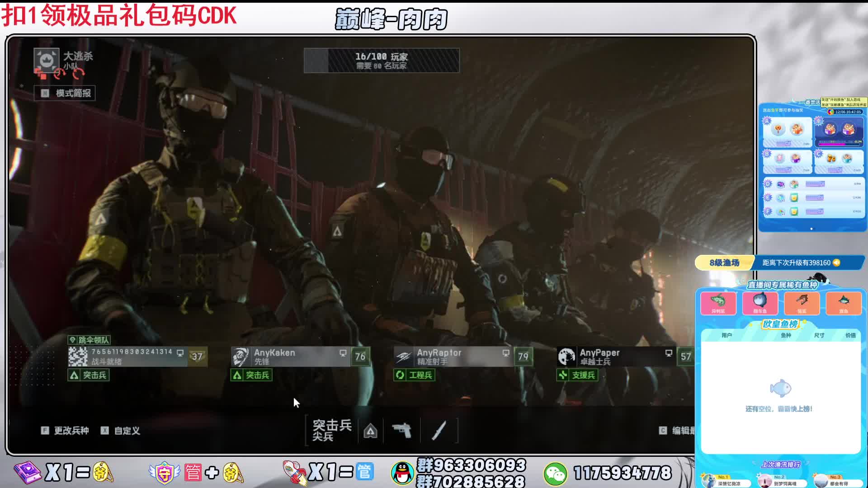Click AnyRaptor's player avatar icon
868x488 pixels.
click(x=403, y=357)
